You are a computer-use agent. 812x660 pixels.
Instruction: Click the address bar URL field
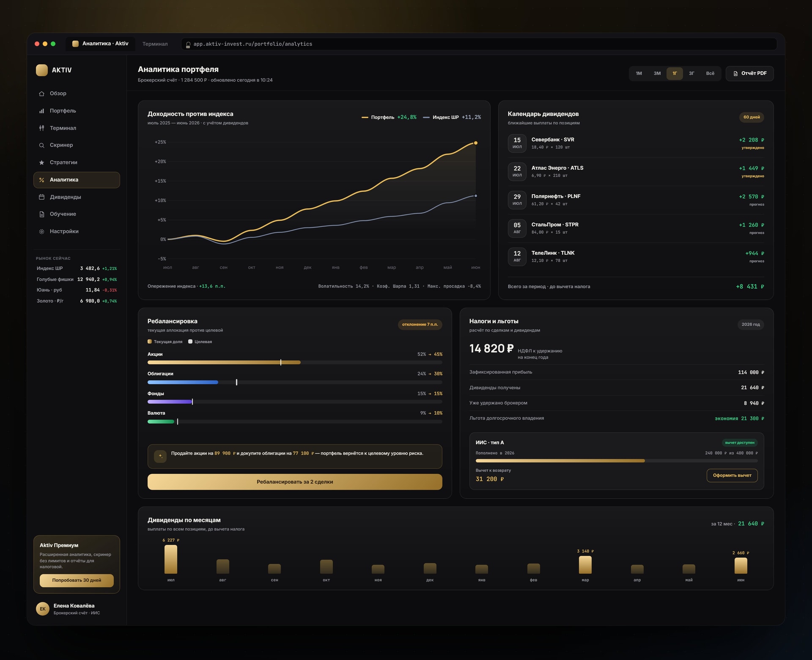pyautogui.click(x=479, y=44)
